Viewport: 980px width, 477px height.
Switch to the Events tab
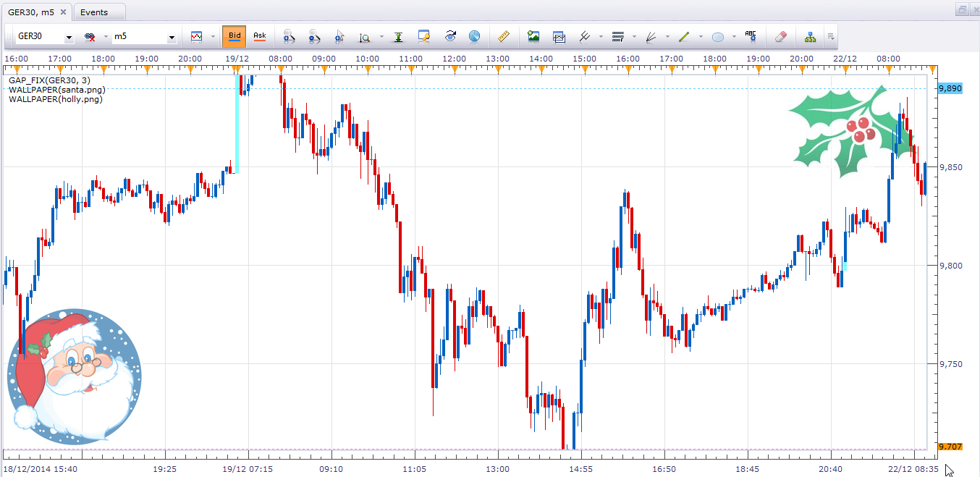(94, 12)
